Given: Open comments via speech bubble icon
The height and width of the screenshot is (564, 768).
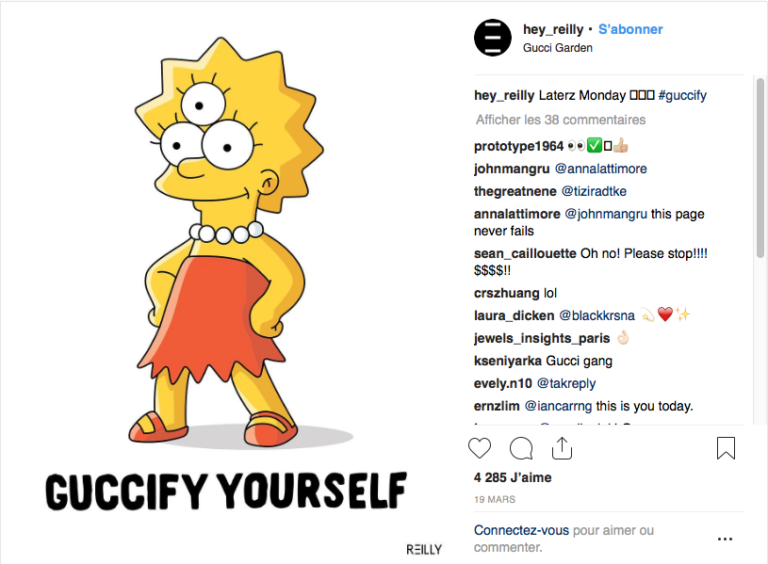Looking at the screenshot, I should click(x=521, y=448).
